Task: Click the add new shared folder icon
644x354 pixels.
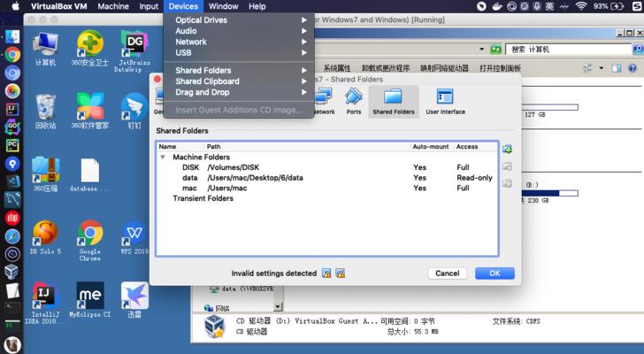Action: 507,149
